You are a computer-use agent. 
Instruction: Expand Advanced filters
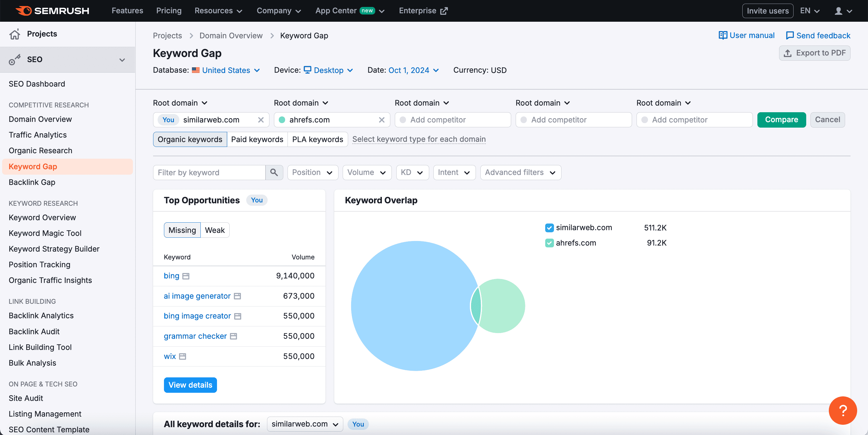click(x=520, y=172)
